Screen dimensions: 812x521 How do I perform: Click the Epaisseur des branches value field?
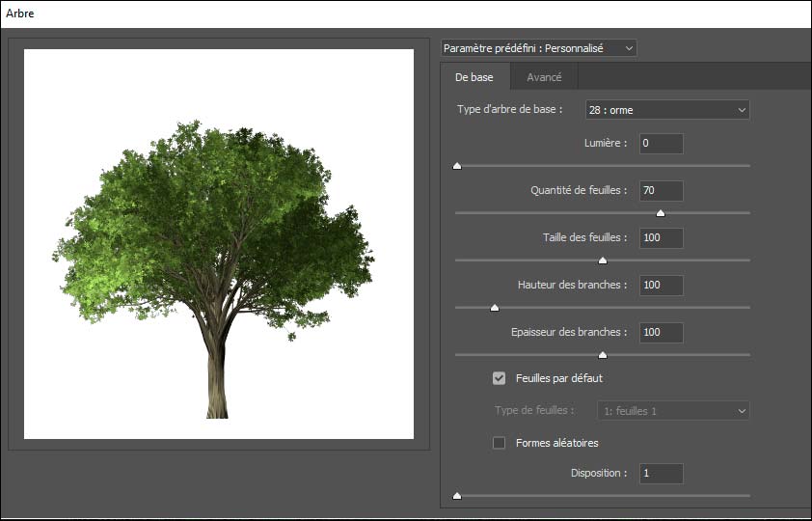click(x=661, y=332)
